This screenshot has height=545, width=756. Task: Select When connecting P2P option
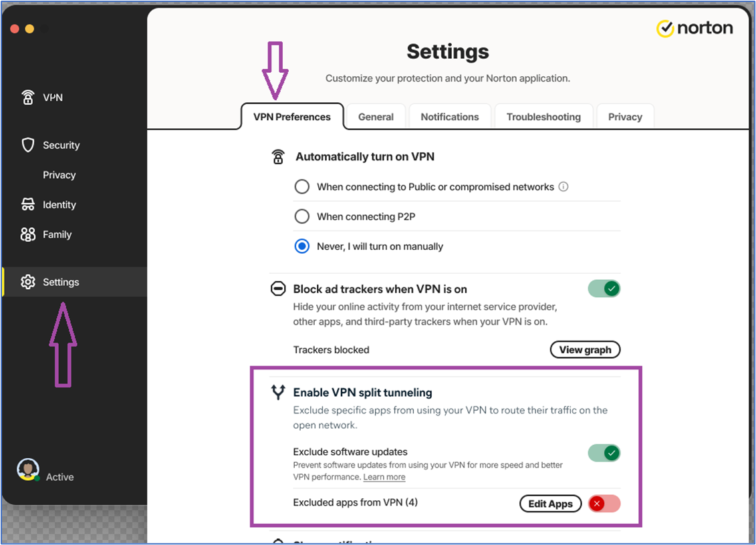(302, 216)
